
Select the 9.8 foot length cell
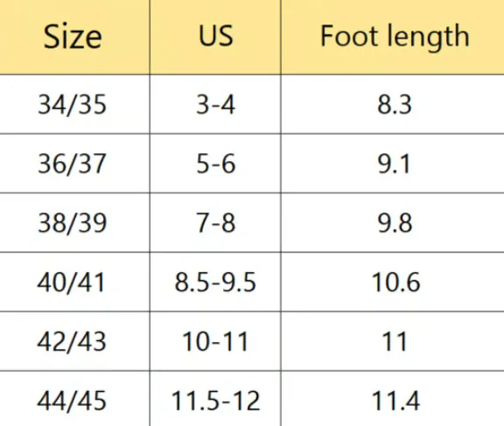(393, 223)
